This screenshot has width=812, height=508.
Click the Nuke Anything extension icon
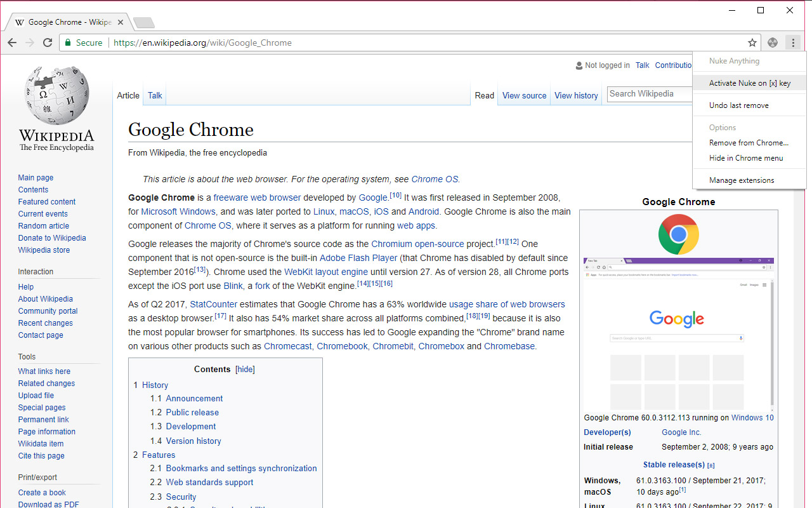point(773,43)
